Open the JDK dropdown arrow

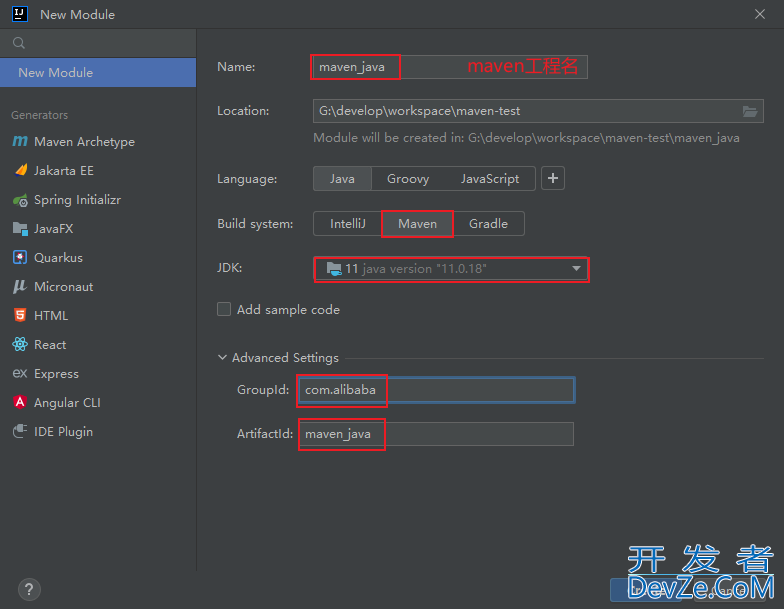tap(576, 268)
